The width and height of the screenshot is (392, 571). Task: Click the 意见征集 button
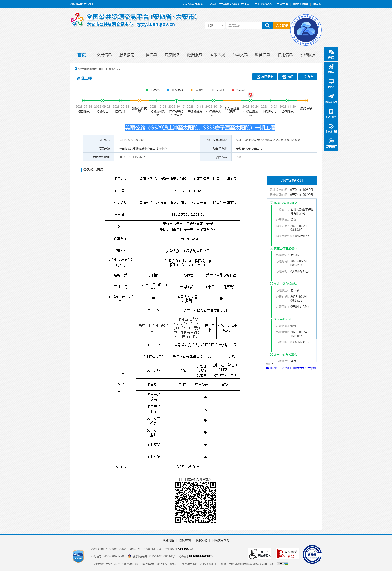pyautogui.click(x=265, y=77)
